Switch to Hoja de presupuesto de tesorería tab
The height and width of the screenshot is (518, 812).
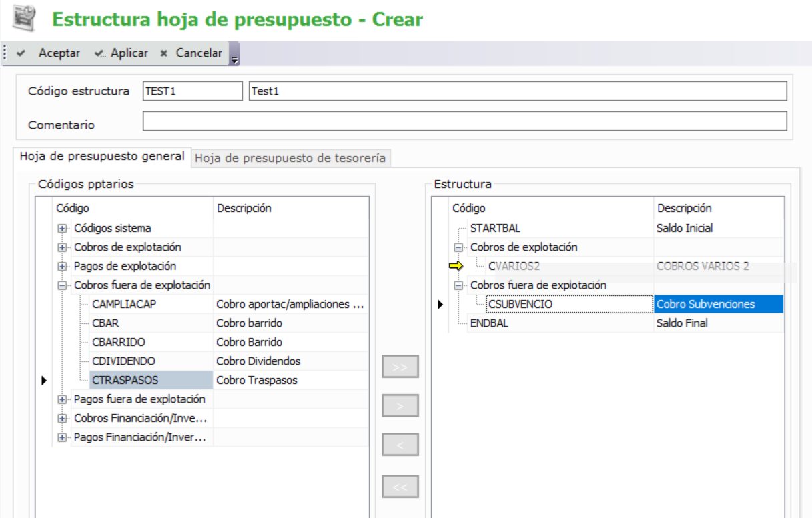tap(290, 158)
